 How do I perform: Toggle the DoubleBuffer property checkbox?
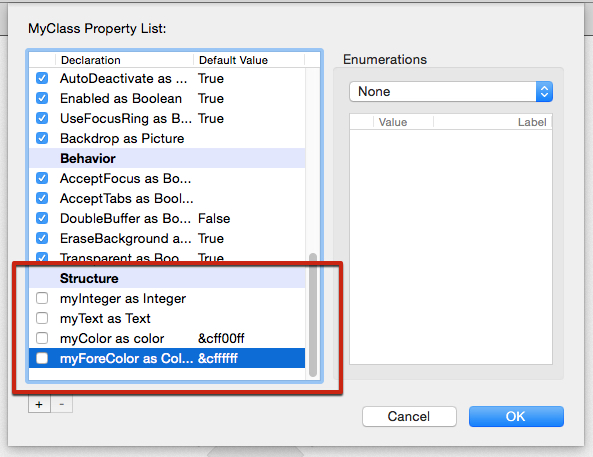[x=42, y=218]
